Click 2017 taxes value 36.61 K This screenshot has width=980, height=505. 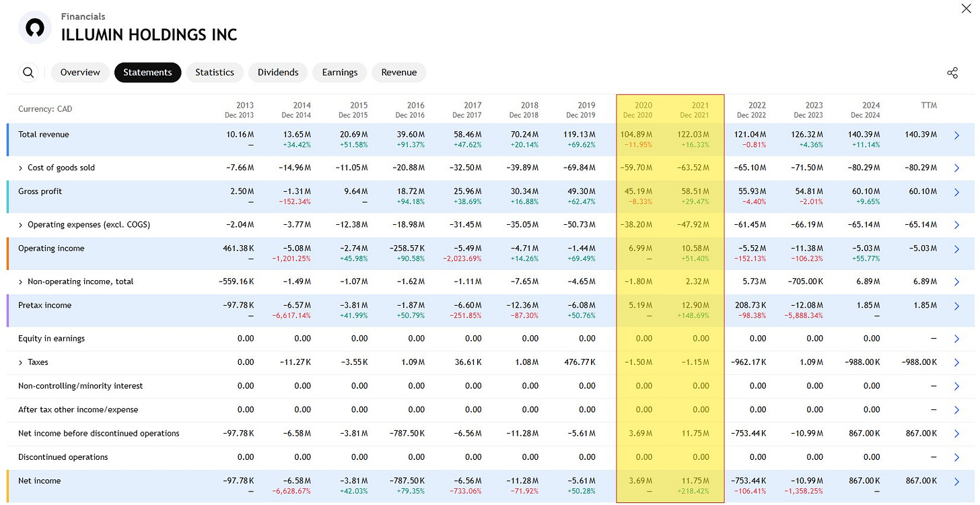point(468,362)
